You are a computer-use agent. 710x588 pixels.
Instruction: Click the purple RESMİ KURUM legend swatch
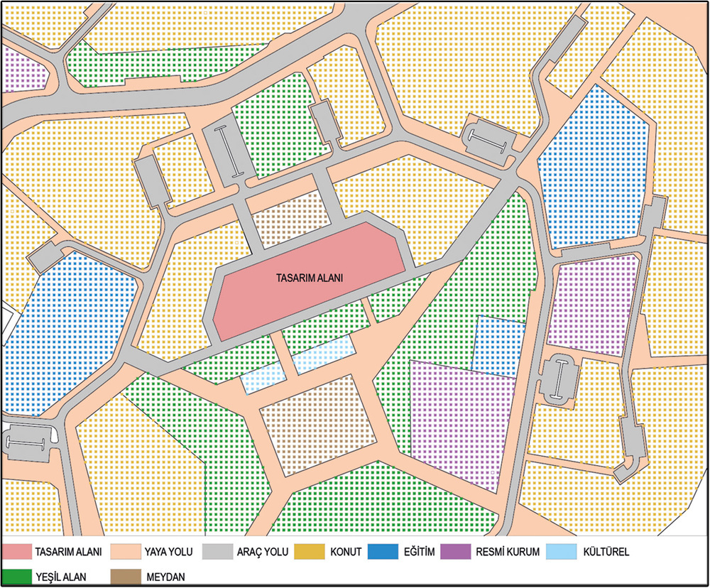coord(456,552)
